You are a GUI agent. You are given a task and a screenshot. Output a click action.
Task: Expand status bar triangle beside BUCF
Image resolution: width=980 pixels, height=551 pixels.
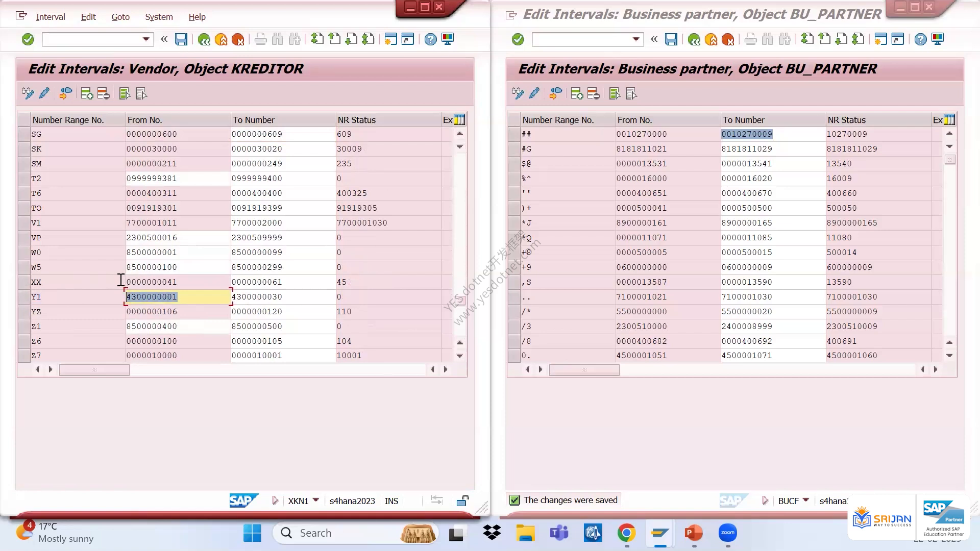click(765, 500)
